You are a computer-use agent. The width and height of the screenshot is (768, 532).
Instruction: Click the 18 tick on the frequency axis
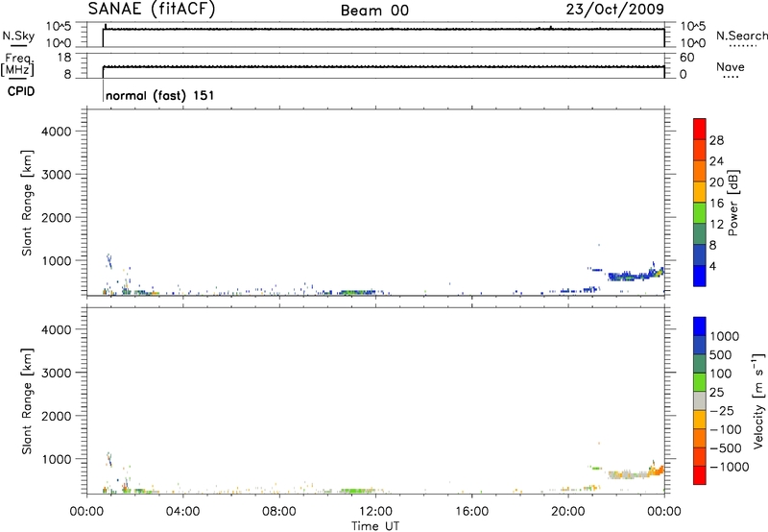click(64, 58)
